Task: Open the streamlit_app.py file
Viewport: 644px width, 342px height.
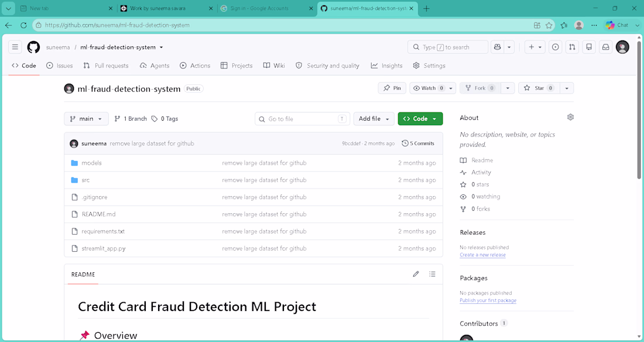Action: (104, 248)
